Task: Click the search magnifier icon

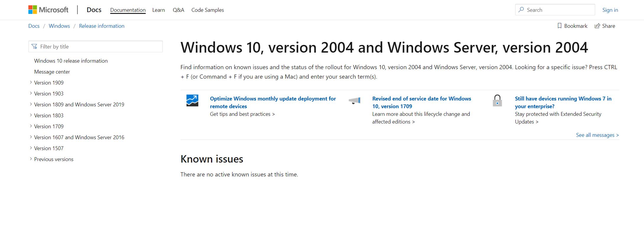Action: pyautogui.click(x=521, y=10)
